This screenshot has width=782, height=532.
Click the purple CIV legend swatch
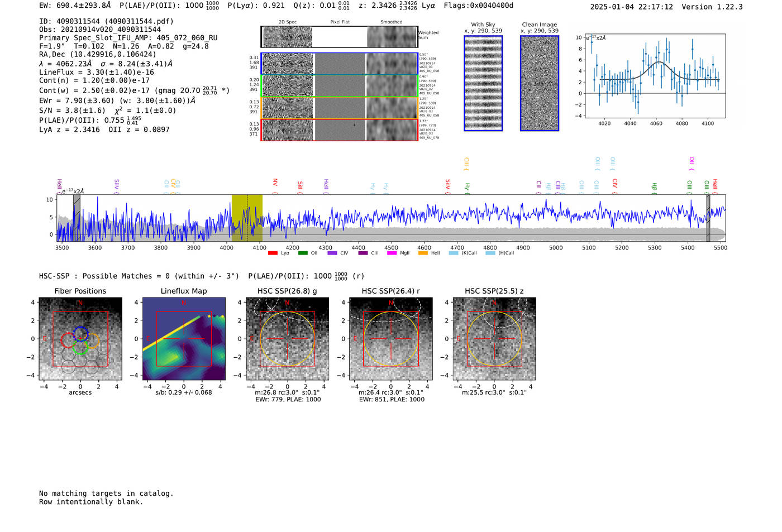[332, 253]
